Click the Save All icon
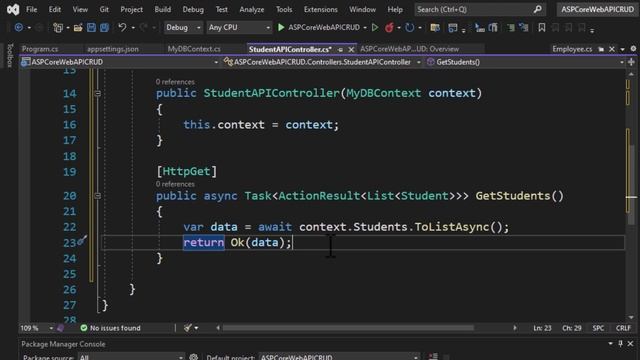The width and height of the screenshot is (640, 360). [x=104, y=27]
